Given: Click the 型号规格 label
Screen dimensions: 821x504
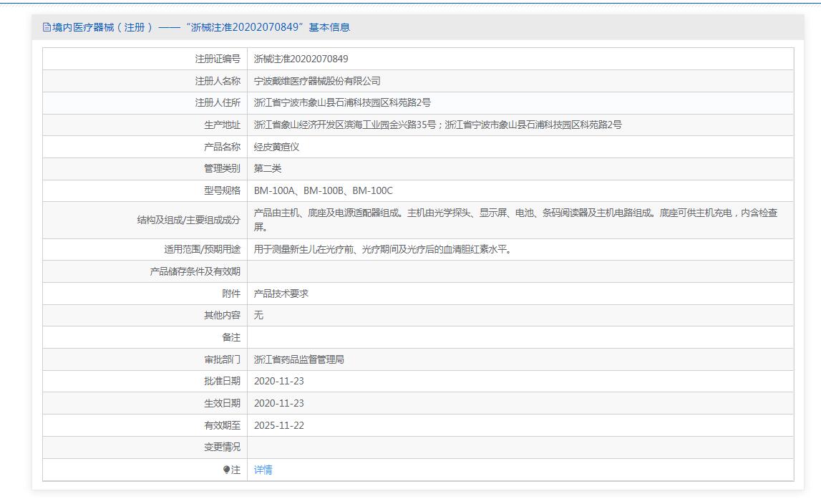Looking at the screenshot, I should [222, 190].
